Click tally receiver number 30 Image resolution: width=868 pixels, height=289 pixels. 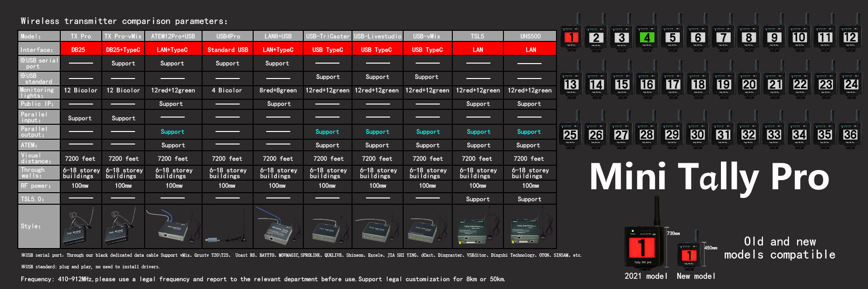coord(698,135)
